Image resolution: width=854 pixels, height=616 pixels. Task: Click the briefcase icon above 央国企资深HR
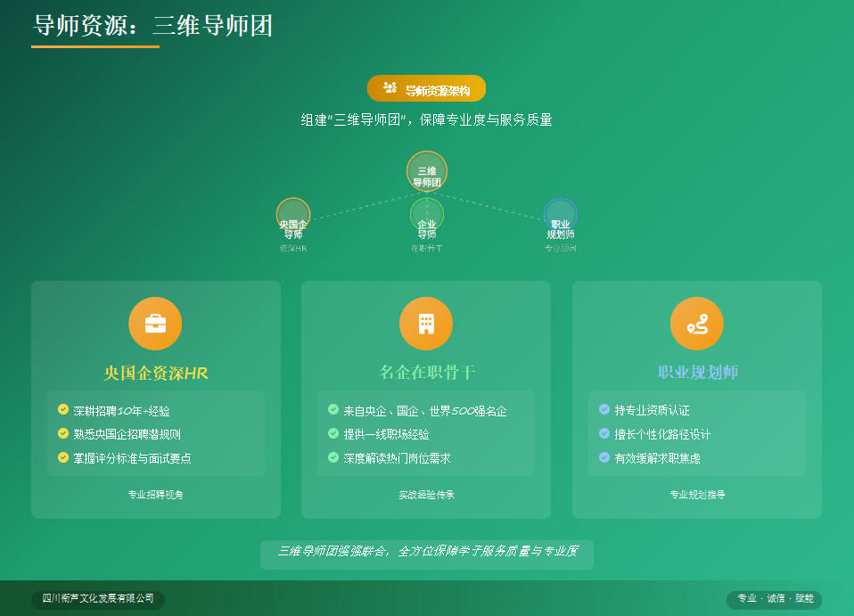[155, 324]
